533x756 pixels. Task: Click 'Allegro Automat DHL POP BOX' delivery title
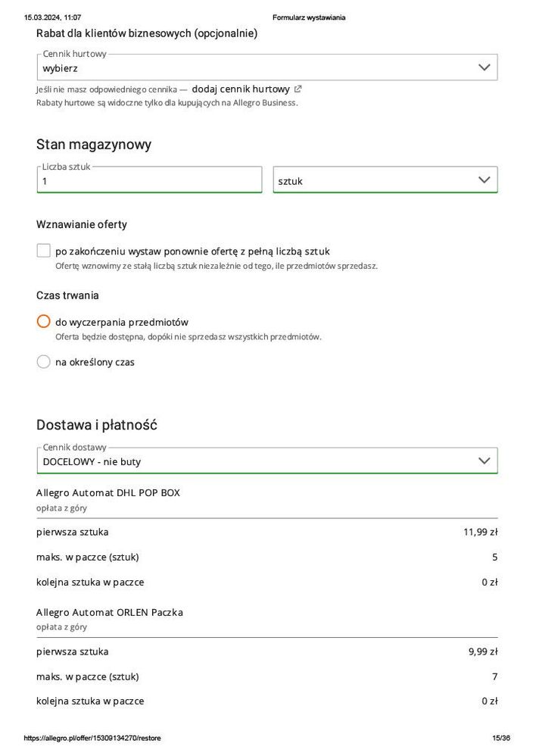click(108, 492)
